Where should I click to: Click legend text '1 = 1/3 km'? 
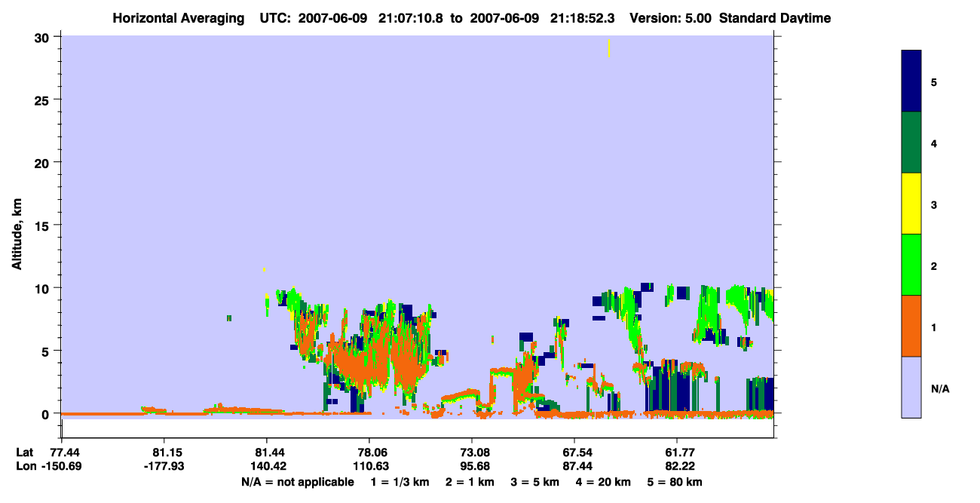pyautogui.click(x=400, y=482)
